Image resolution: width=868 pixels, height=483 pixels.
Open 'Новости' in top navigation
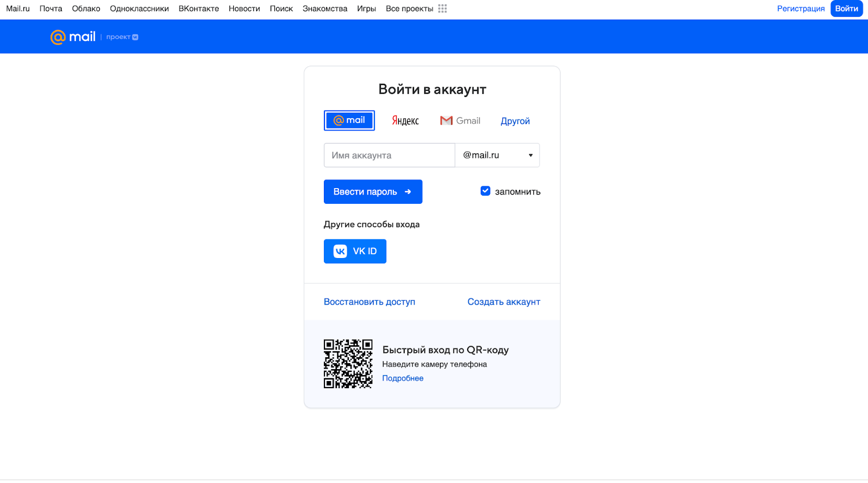[x=245, y=9]
